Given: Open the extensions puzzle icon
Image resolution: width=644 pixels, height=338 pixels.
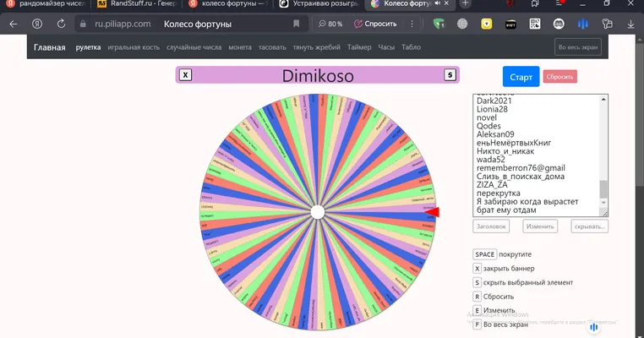Looking at the screenshot, I should click(x=607, y=24).
